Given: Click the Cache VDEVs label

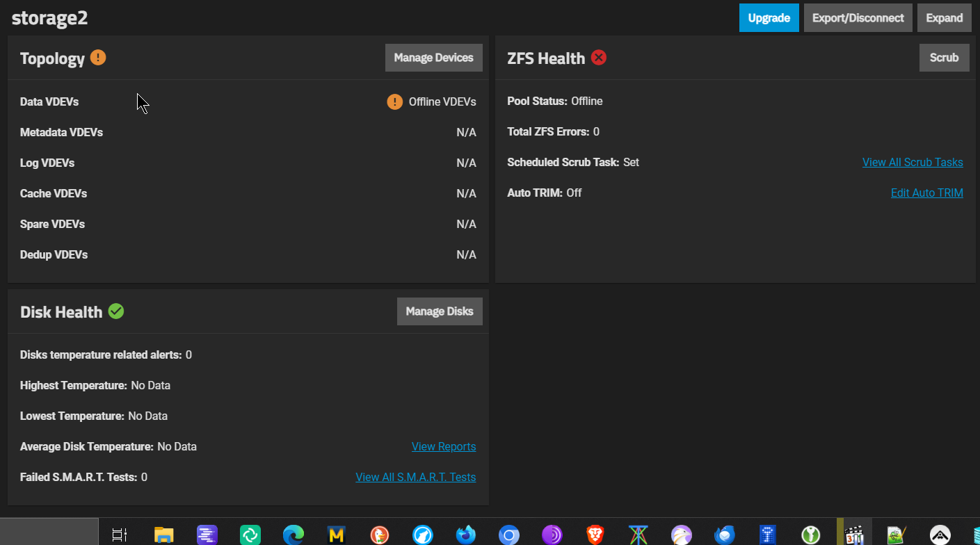Looking at the screenshot, I should 54,193.
